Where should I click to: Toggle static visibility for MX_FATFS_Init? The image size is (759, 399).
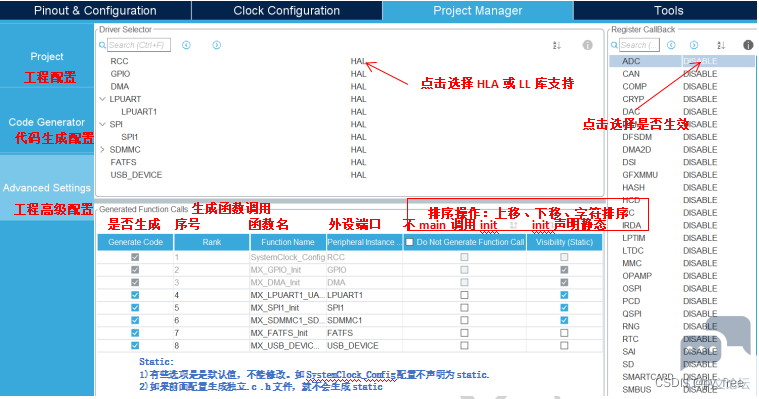pos(564,333)
